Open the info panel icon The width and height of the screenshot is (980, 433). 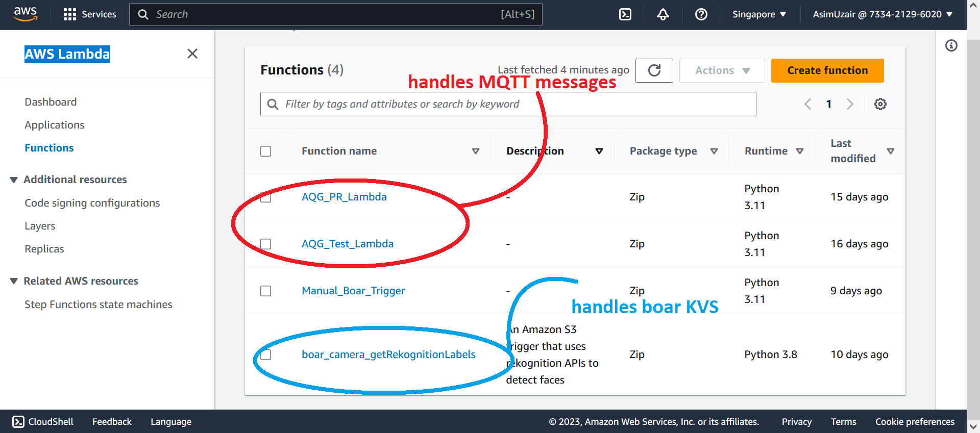click(x=951, y=45)
